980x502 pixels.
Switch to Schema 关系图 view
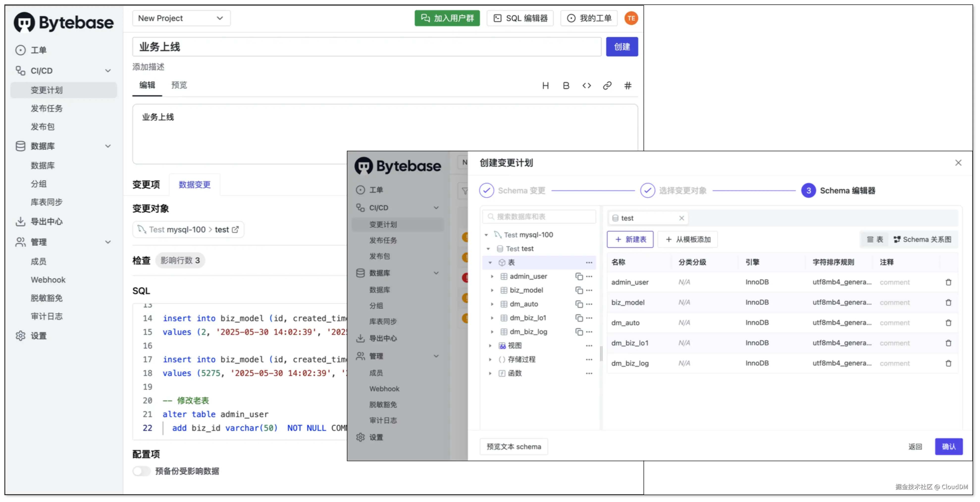922,240
